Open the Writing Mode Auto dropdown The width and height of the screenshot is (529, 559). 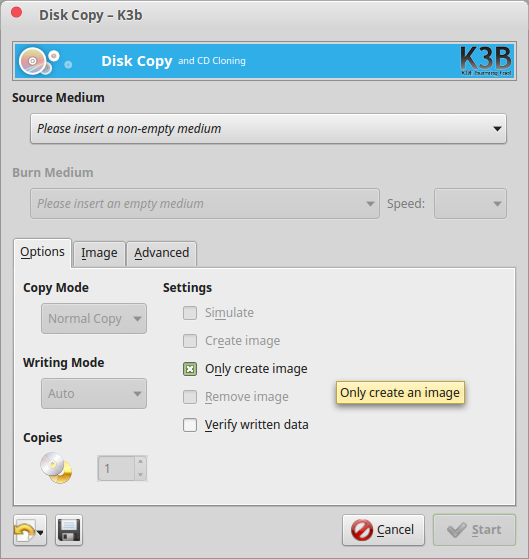[x=94, y=394]
